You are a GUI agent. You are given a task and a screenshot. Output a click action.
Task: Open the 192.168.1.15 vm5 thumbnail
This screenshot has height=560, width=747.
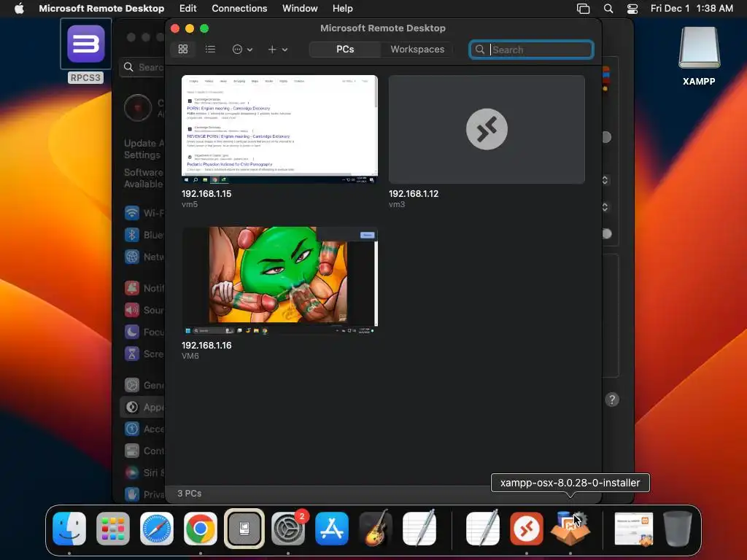279,129
